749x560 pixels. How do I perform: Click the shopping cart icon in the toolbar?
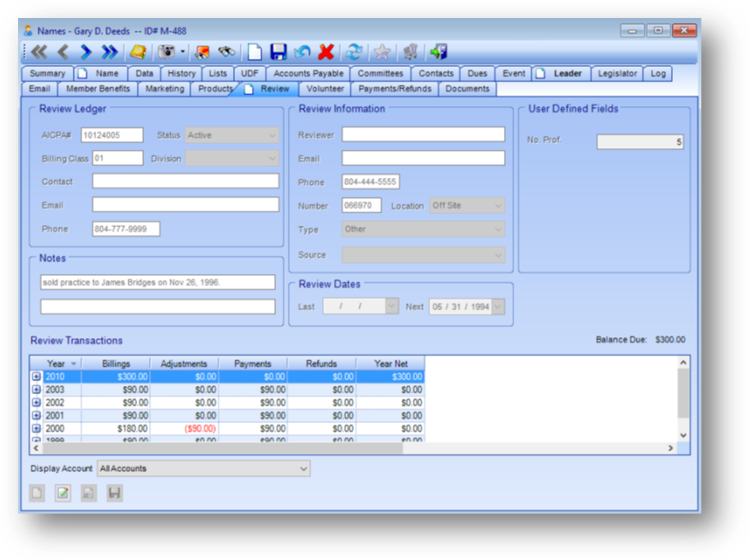(x=410, y=52)
